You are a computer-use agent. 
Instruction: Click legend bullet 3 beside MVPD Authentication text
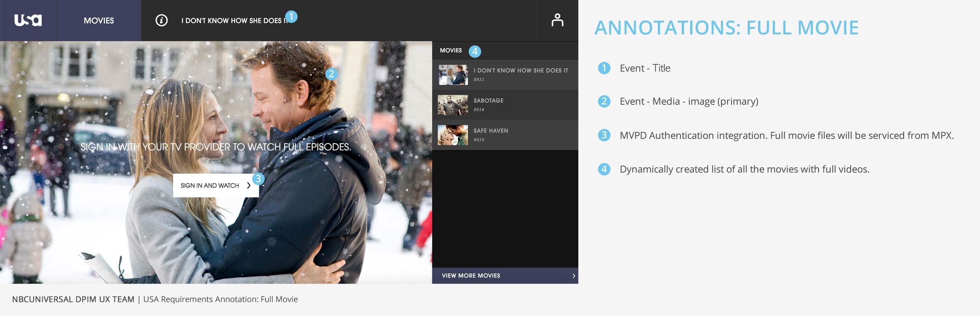tap(604, 135)
